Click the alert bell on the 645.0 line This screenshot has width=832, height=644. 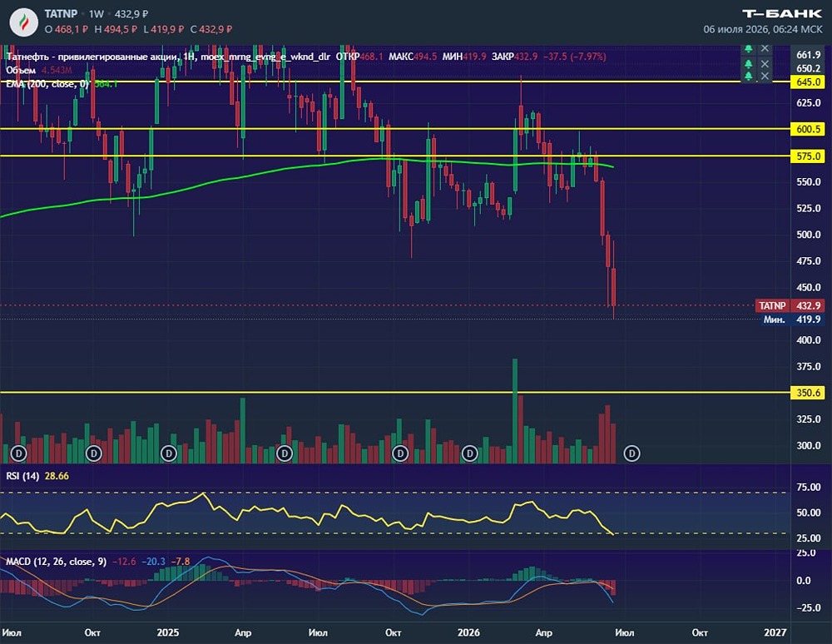(x=748, y=76)
